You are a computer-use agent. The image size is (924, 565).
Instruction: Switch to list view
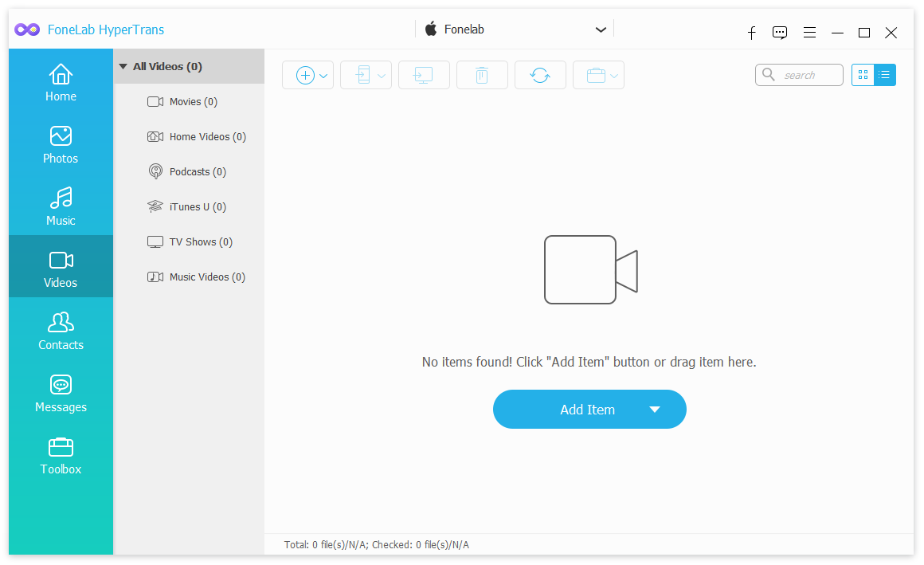tap(884, 75)
